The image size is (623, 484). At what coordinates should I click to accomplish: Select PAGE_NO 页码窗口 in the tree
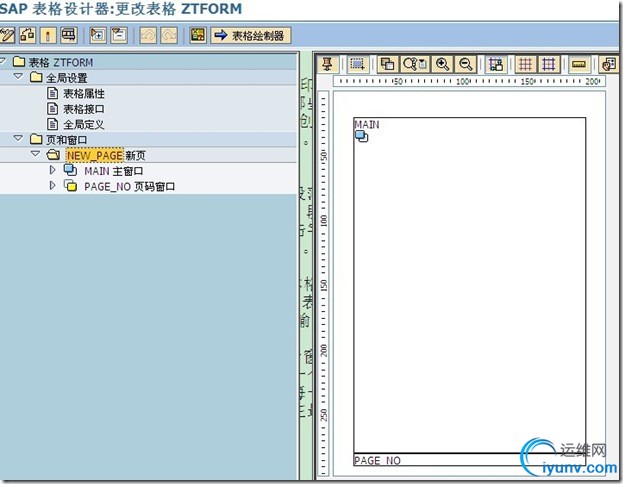click(x=130, y=187)
